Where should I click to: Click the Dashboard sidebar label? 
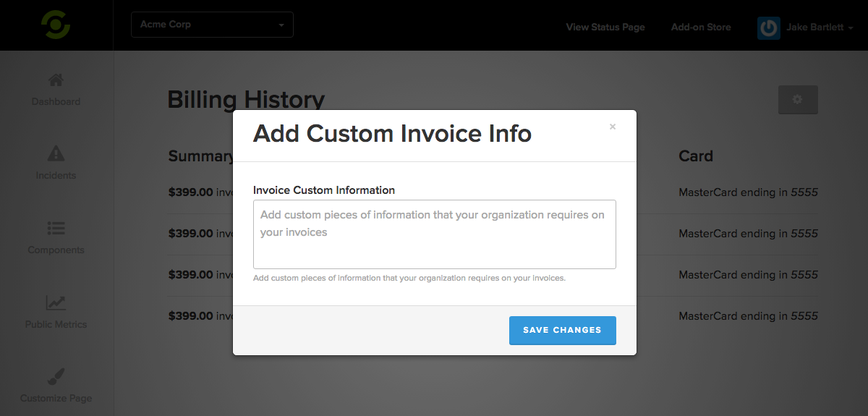(56, 102)
